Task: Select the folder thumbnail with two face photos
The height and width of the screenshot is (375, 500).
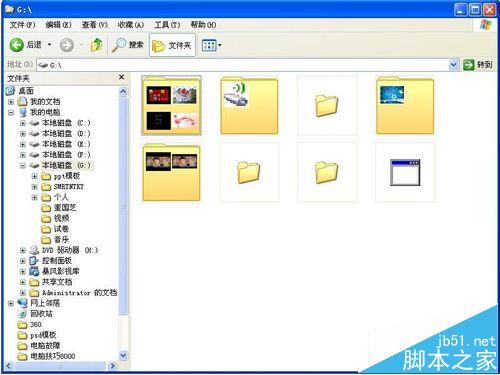Action: coord(171,172)
